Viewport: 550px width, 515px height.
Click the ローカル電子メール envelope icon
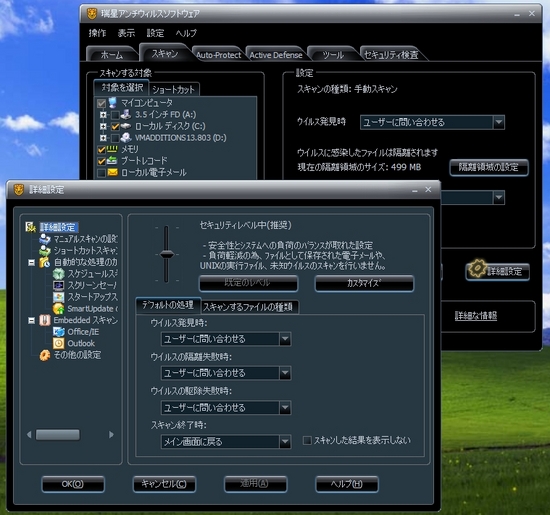(112, 172)
